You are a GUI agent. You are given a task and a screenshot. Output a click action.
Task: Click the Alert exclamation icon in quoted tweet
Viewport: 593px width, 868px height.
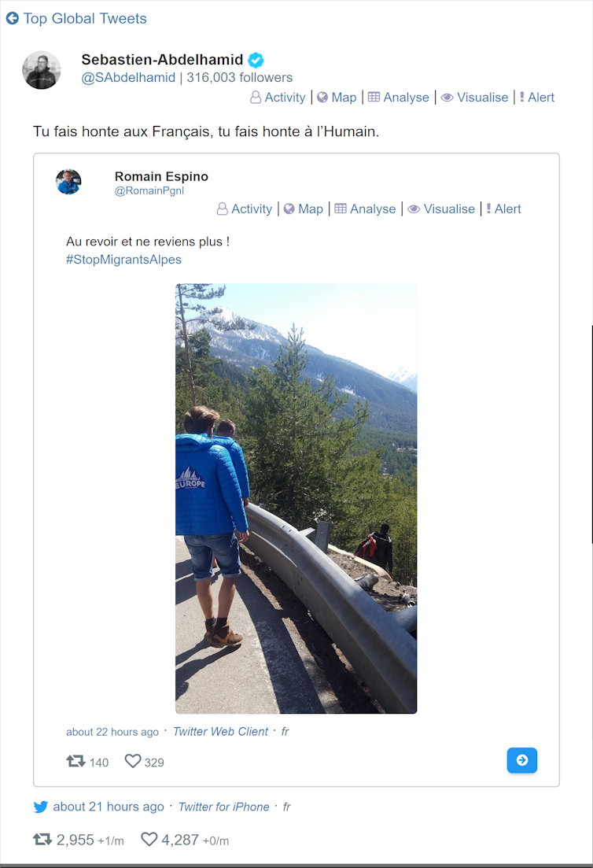tap(489, 209)
